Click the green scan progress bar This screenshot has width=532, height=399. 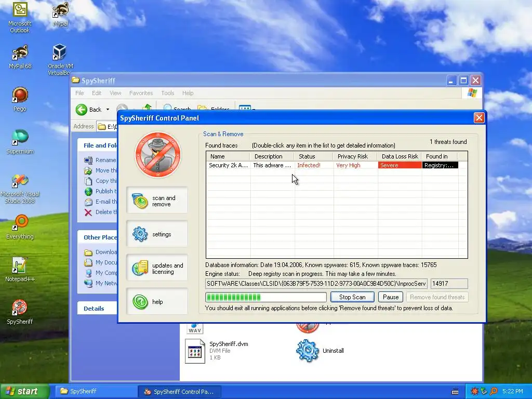tap(266, 297)
